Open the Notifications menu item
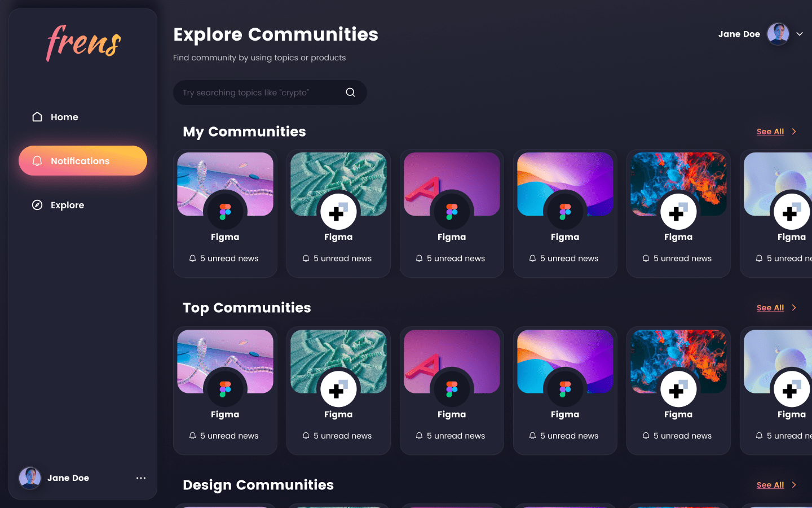Screen dimensions: 812x508 pos(83,161)
